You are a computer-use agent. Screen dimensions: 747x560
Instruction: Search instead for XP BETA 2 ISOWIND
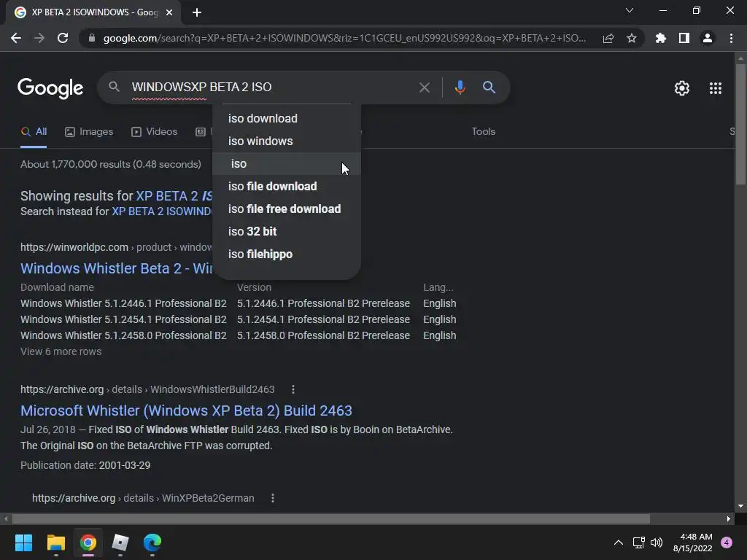(x=162, y=211)
